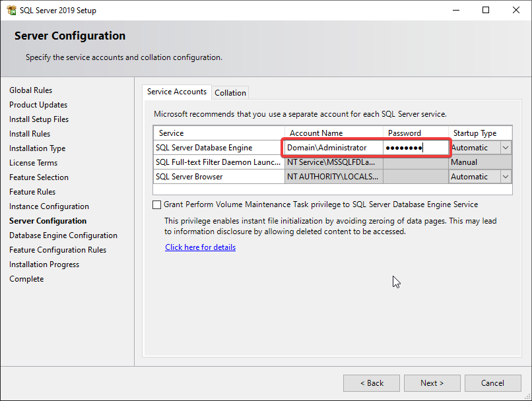
Task: Click Product Updates in the setup steps
Action: pyautogui.click(x=38, y=105)
